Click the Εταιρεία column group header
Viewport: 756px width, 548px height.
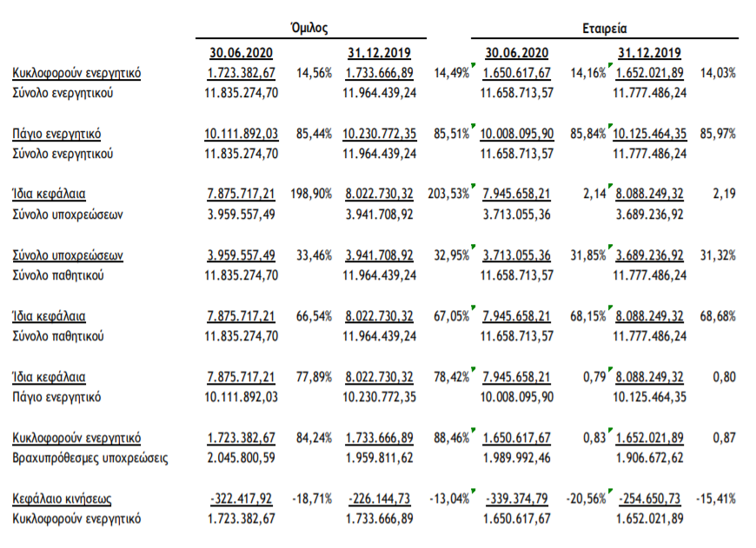pos(605,29)
